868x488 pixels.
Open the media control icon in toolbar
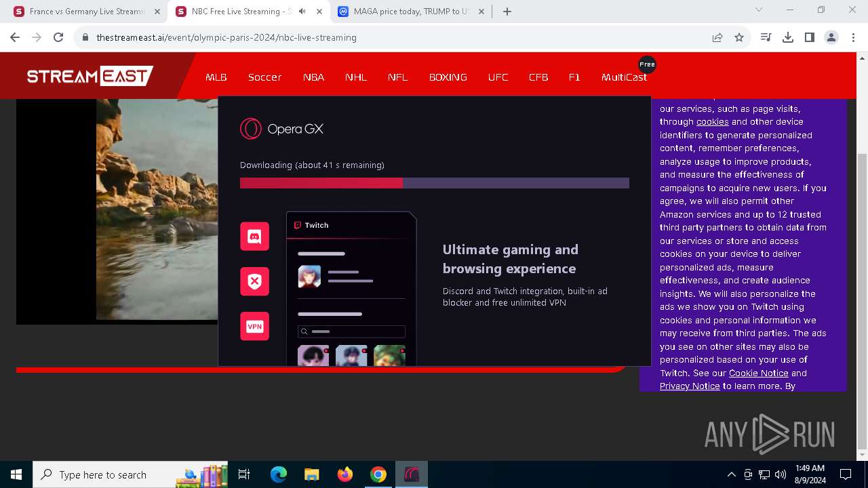tap(766, 37)
